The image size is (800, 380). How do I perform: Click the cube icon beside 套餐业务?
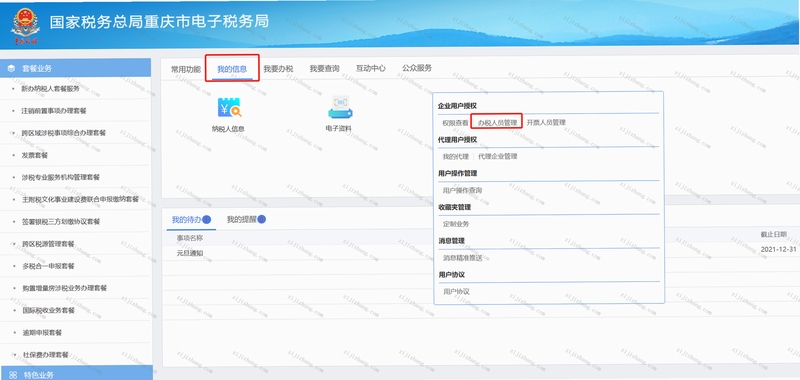click(11, 68)
